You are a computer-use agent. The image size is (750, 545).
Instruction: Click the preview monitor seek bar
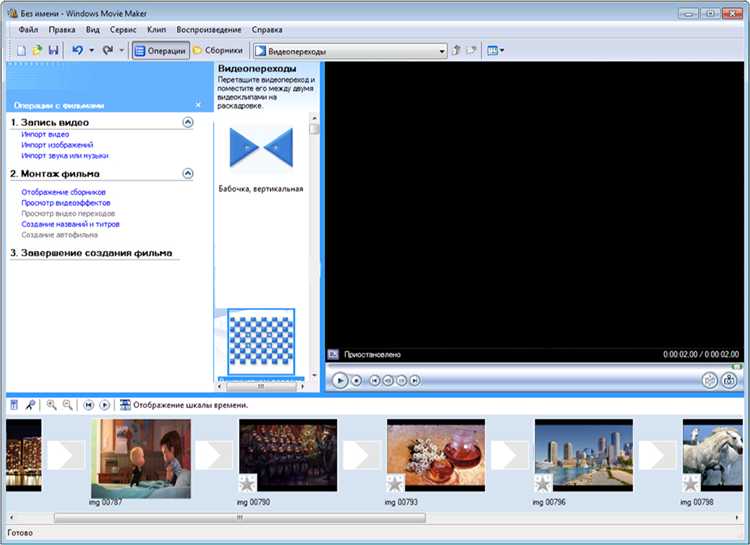534,367
